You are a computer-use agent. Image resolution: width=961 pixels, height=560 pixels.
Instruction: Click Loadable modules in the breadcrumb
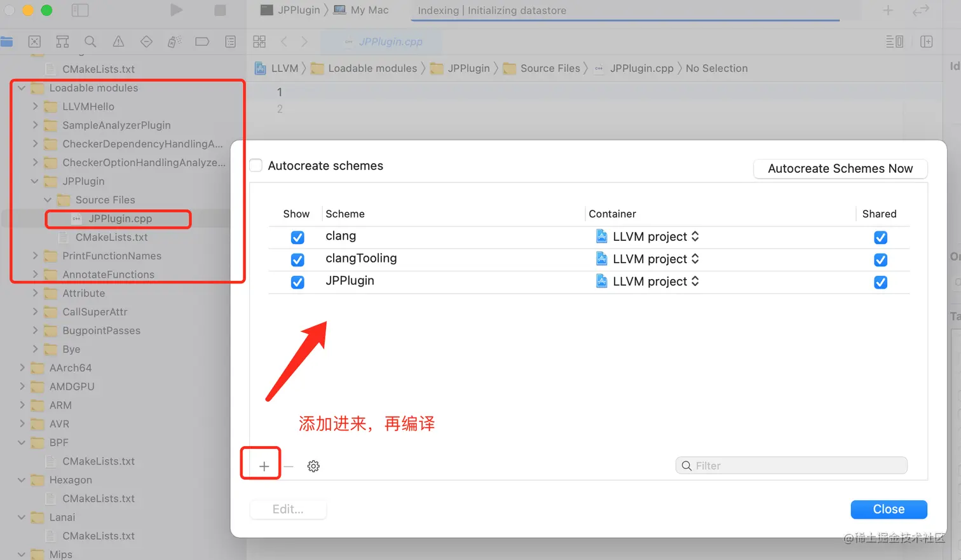(372, 68)
